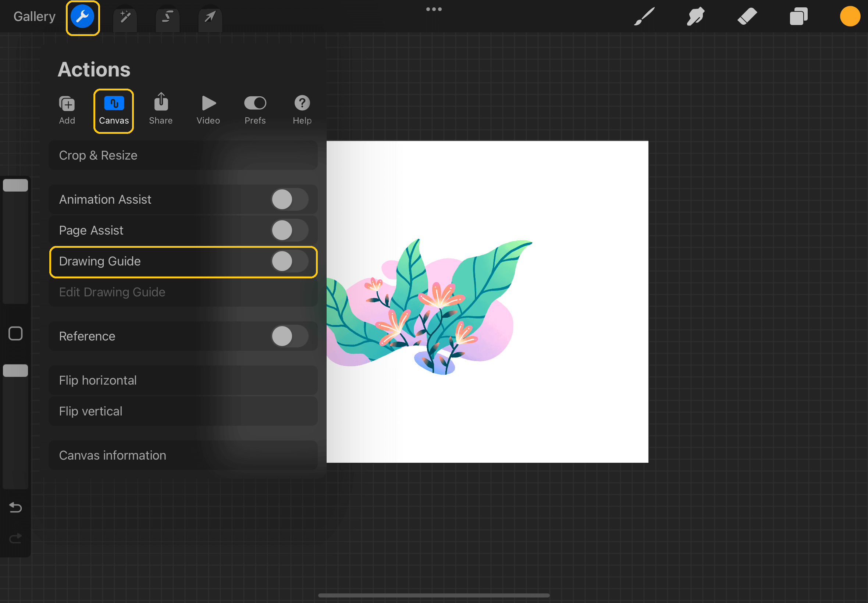This screenshot has width=868, height=603.
Task: Tap the wrench Actions icon
Action: (82, 17)
